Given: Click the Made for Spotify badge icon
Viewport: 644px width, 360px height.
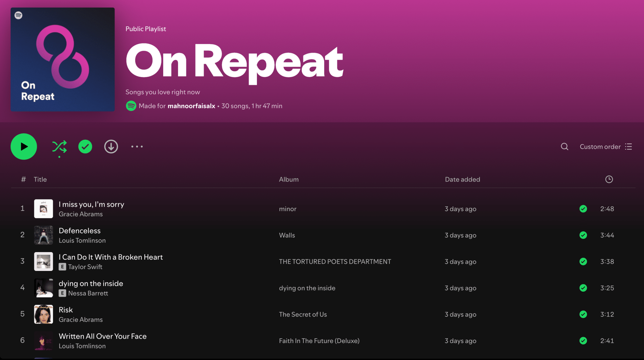Looking at the screenshot, I should point(131,106).
